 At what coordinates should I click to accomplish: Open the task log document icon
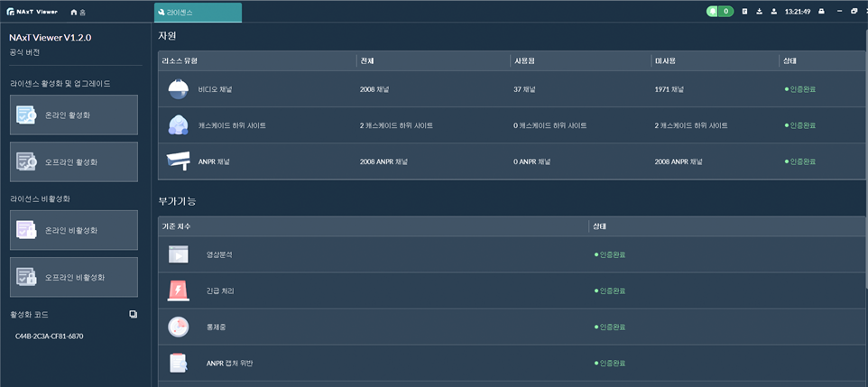(x=744, y=12)
